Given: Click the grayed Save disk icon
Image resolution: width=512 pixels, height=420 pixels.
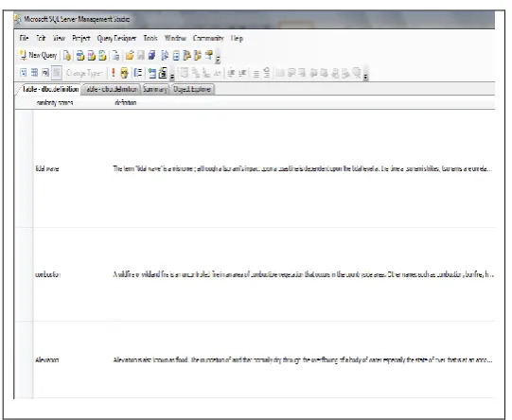Looking at the screenshot, I should tap(141, 56).
